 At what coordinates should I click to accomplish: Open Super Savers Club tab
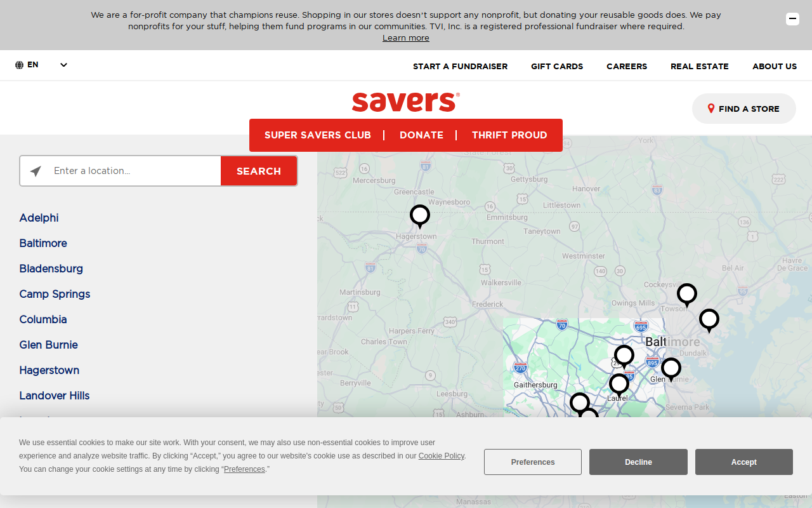[x=318, y=135]
